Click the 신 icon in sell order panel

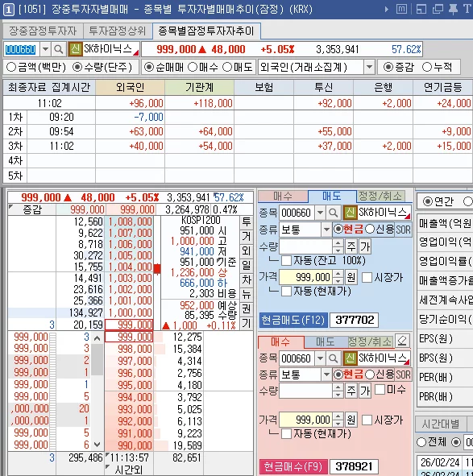coord(350,213)
